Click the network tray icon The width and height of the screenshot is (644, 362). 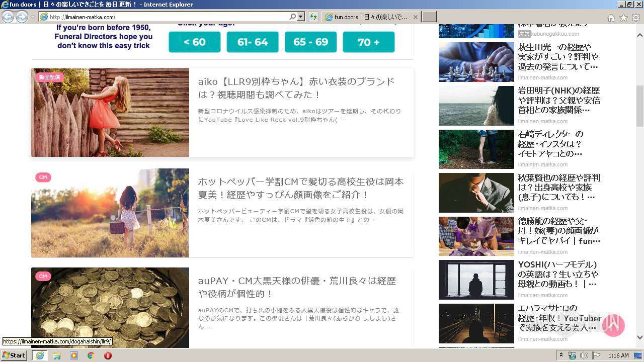click(572, 355)
